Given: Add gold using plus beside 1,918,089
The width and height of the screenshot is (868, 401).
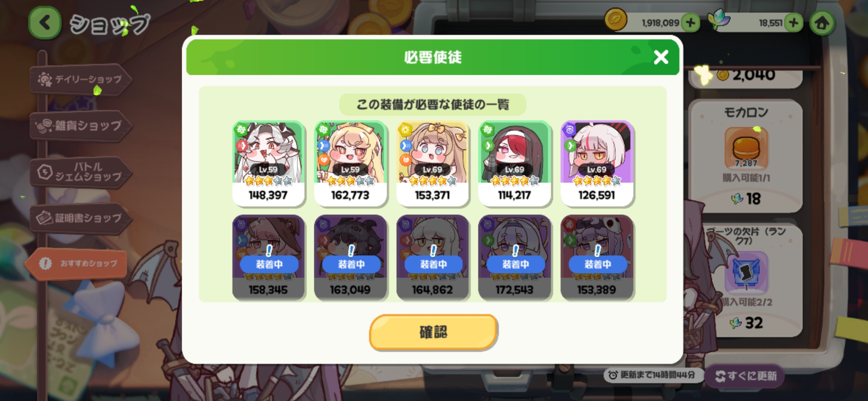Looking at the screenshot, I should [x=691, y=23].
